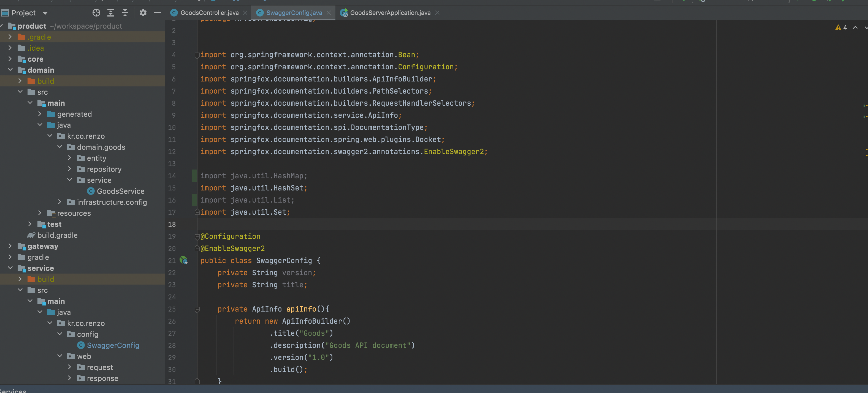Switch to GoodsServerApplication.java tab
Image resolution: width=868 pixels, height=393 pixels.
point(390,13)
